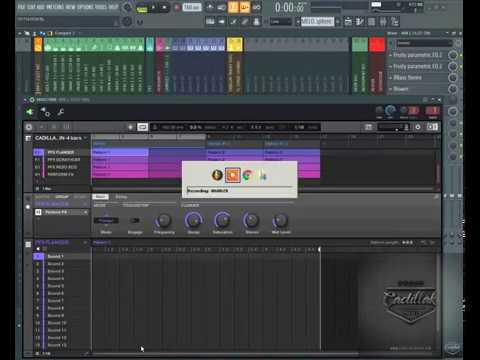Open the PATTERNS menu
The width and height of the screenshot is (480, 360).
(x=56, y=7)
